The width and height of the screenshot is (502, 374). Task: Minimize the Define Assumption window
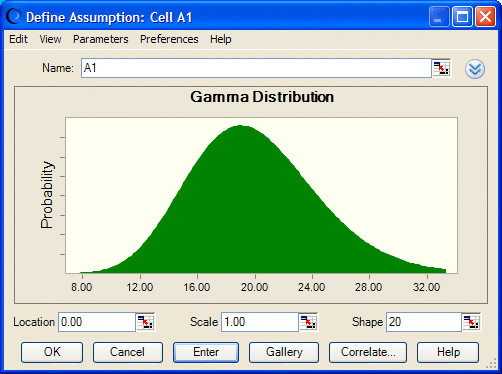(x=439, y=16)
